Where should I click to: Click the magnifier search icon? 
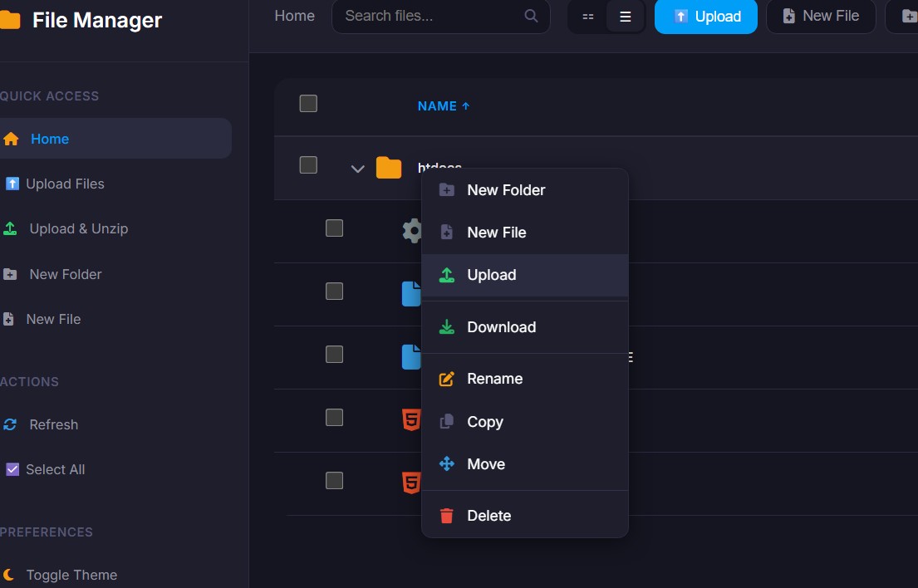[532, 16]
